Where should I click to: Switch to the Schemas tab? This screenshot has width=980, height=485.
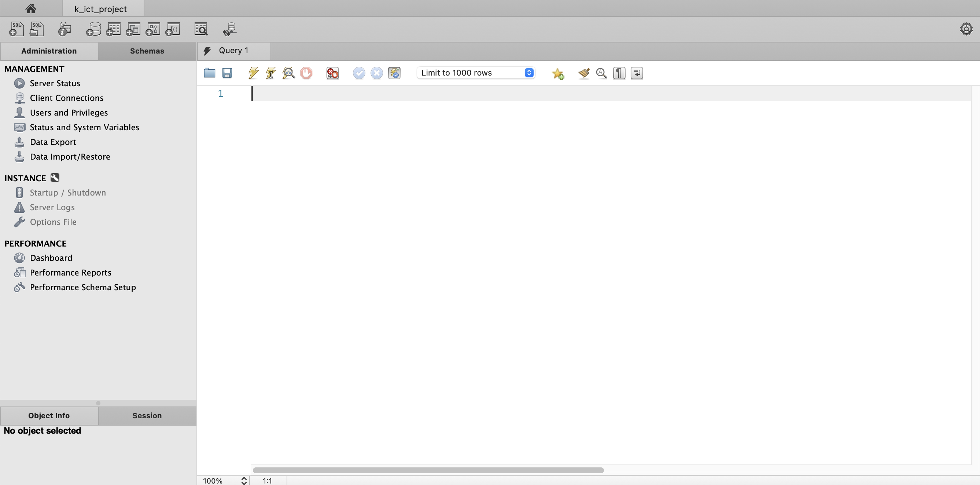click(147, 51)
